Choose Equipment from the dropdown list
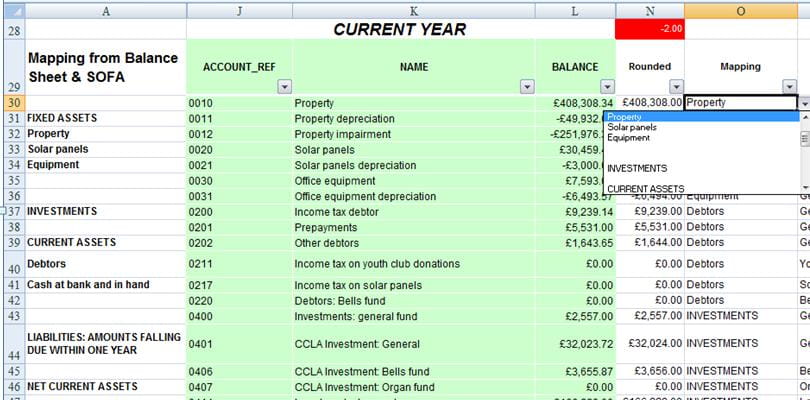The height and width of the screenshot is (400, 810). [628, 138]
